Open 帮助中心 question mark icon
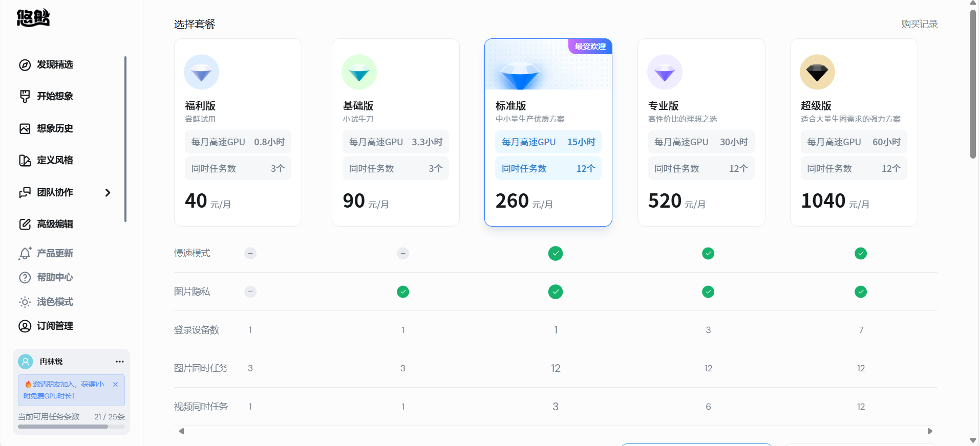 click(25, 277)
